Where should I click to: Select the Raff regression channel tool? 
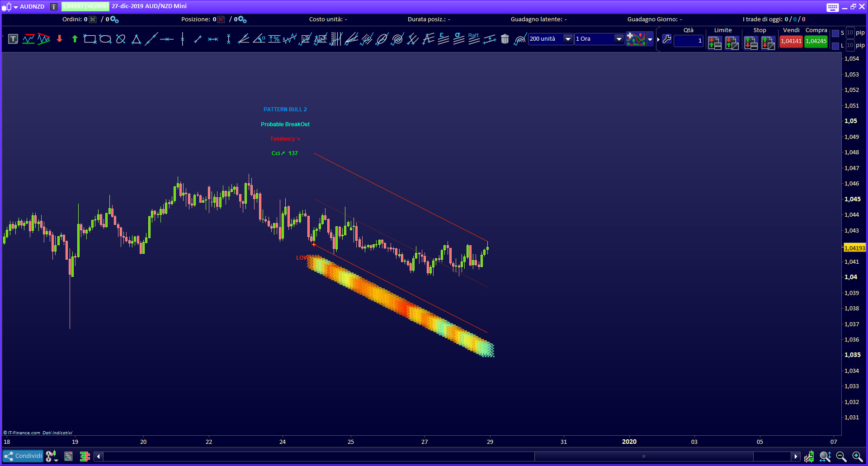click(x=474, y=39)
